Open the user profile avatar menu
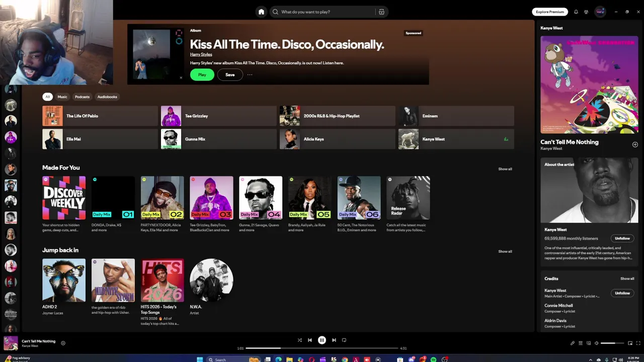644x362 pixels. click(x=600, y=12)
